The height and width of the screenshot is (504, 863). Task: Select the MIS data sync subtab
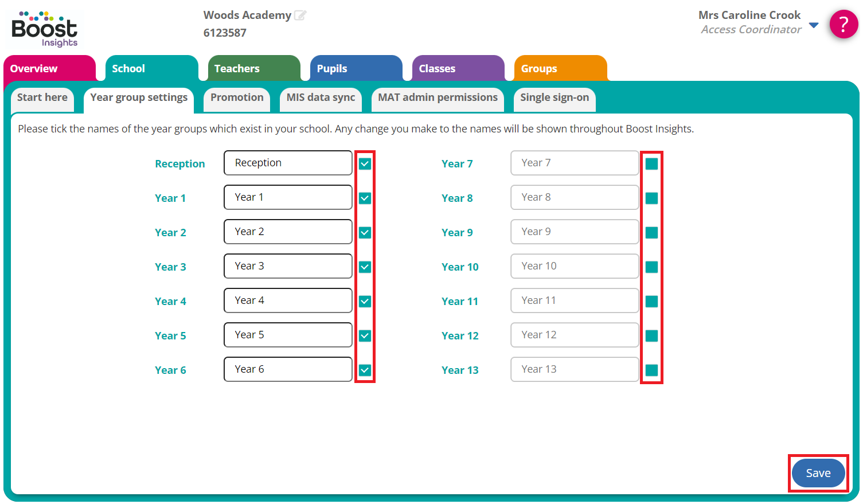coord(321,98)
